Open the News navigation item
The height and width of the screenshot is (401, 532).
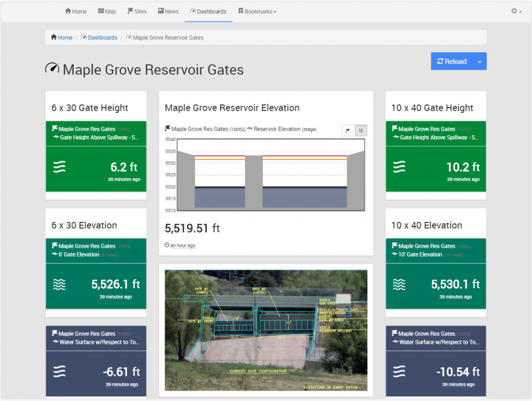(168, 11)
